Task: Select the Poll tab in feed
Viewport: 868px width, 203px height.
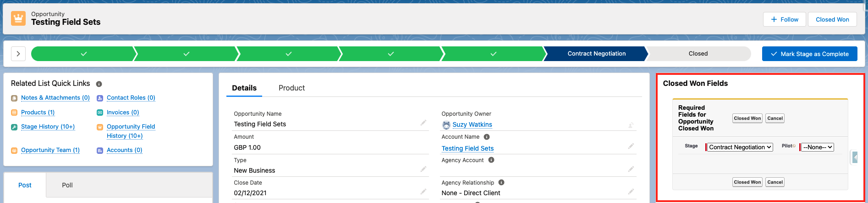Action: [67, 185]
